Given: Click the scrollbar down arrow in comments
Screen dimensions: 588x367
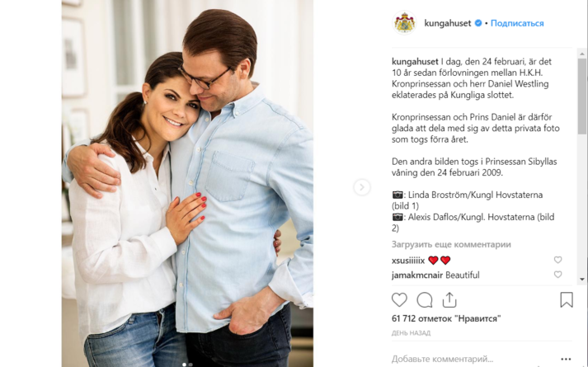Looking at the screenshot, I should tap(582, 280).
